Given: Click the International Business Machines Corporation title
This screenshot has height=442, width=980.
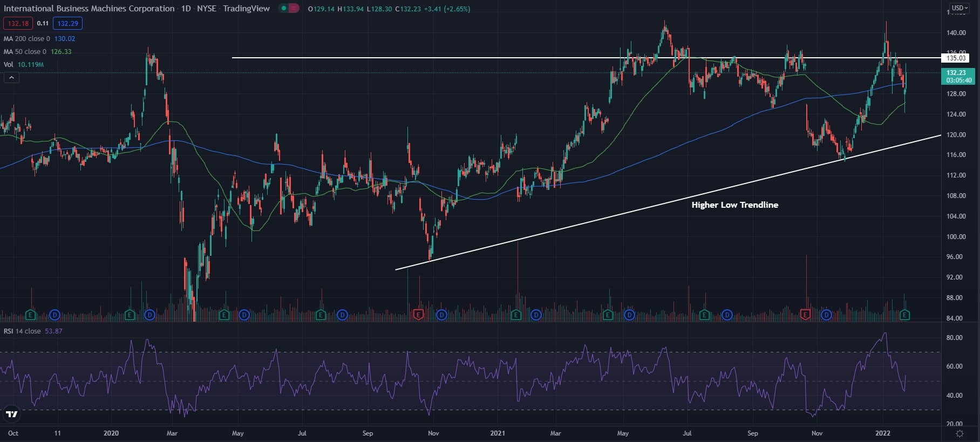Looking at the screenshot, I should [x=89, y=9].
